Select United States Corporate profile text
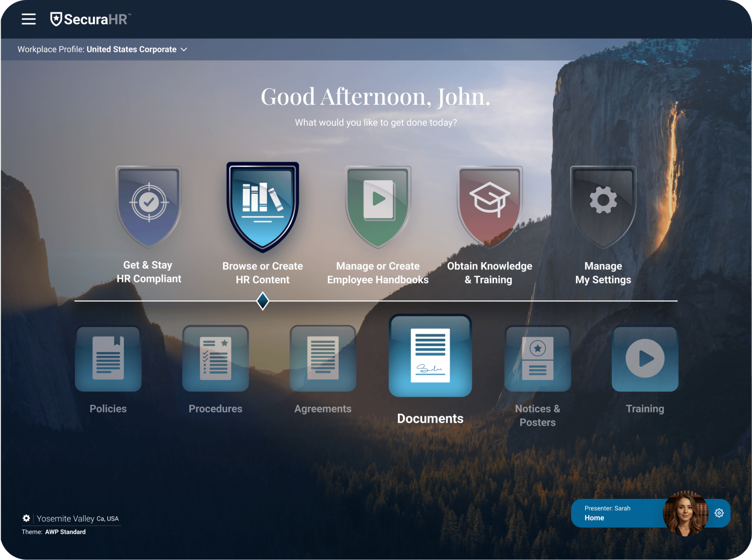Viewport: 752px width, 560px height. [x=131, y=50]
